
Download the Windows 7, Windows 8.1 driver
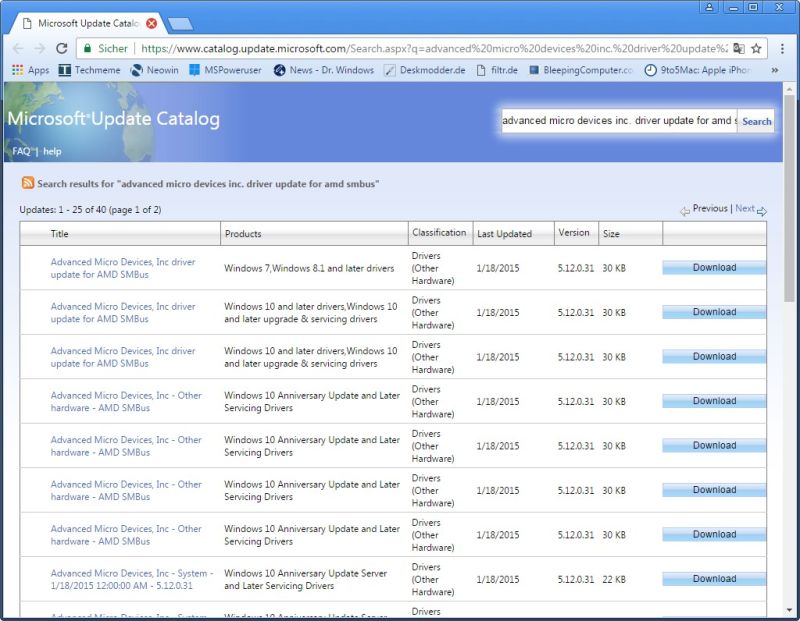pos(714,267)
